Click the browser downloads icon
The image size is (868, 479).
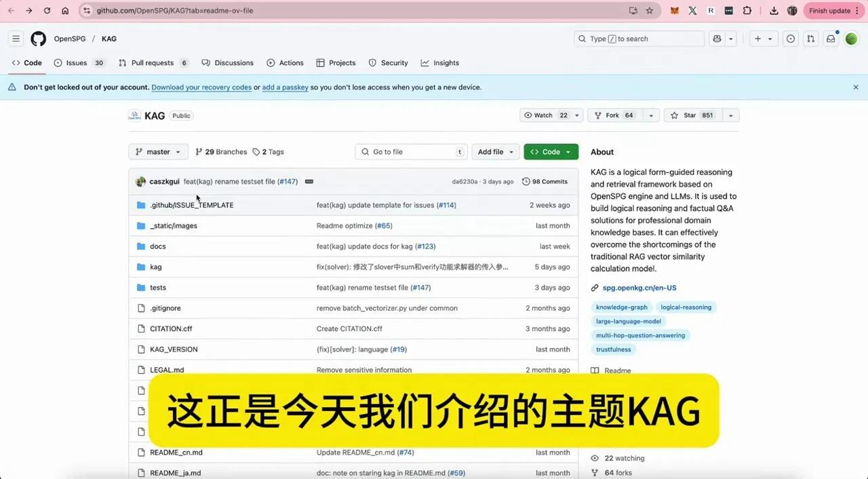773,10
